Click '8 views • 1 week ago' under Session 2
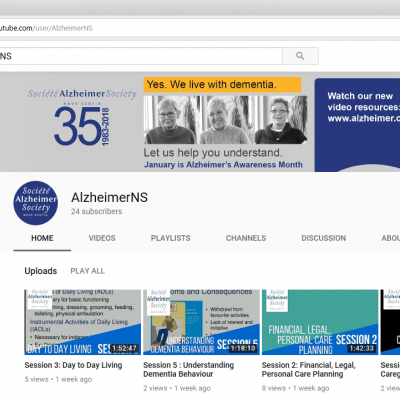 [x=296, y=388]
